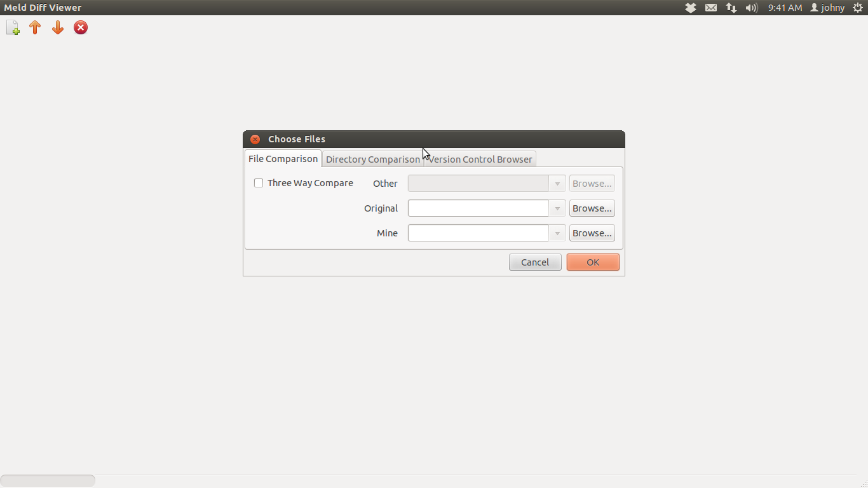Switch to the Directory Comparison tab

coord(372,159)
